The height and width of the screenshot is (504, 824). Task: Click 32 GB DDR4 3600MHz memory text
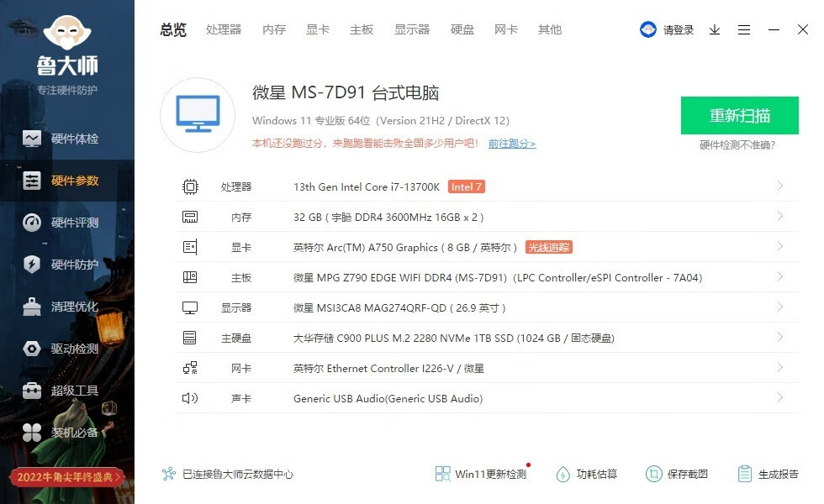click(x=388, y=218)
